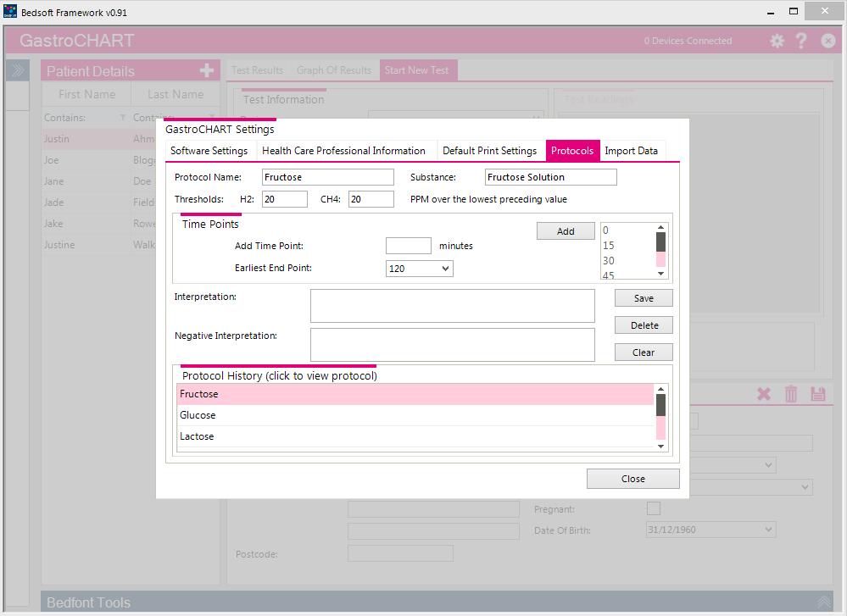Viewport: 847px width, 616px height.
Task: Toggle the Pregnant checkbox
Action: (x=654, y=508)
